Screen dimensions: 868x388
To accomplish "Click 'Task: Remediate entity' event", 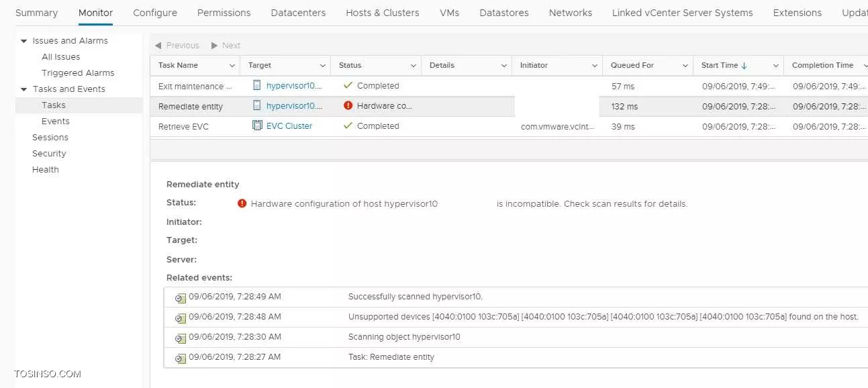I will 391,357.
